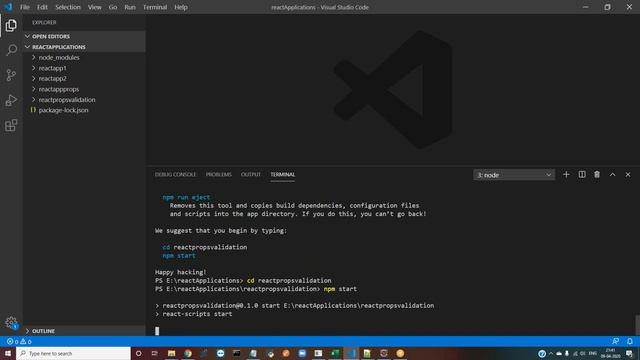This screenshot has width=640, height=360.
Task: Open Task View on the taskbar
Action: coord(155,353)
